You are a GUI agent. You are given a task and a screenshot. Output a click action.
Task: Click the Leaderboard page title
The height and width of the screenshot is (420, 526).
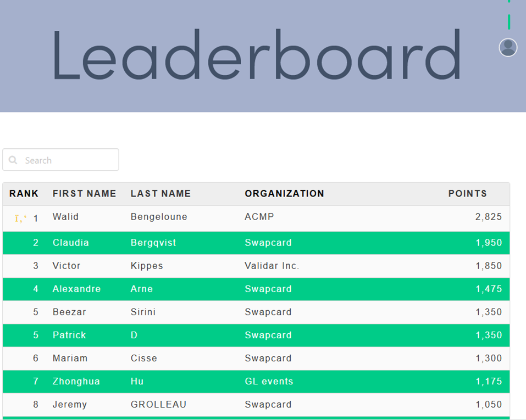click(256, 56)
